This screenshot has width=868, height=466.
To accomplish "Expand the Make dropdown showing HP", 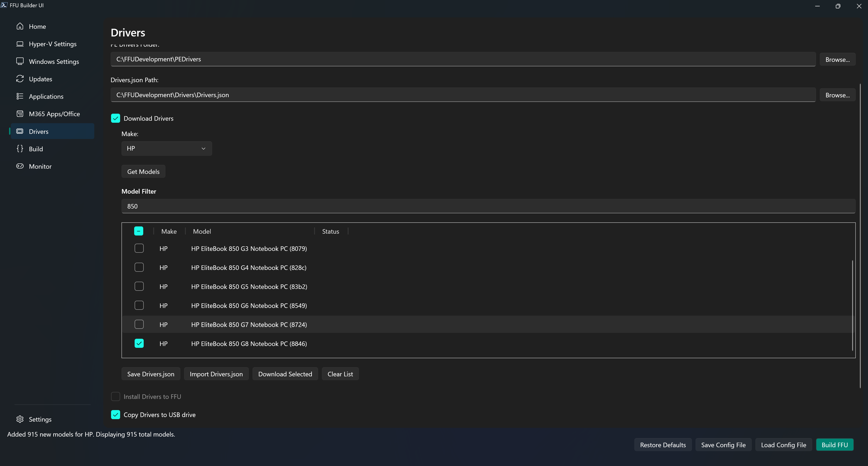I will (166, 149).
